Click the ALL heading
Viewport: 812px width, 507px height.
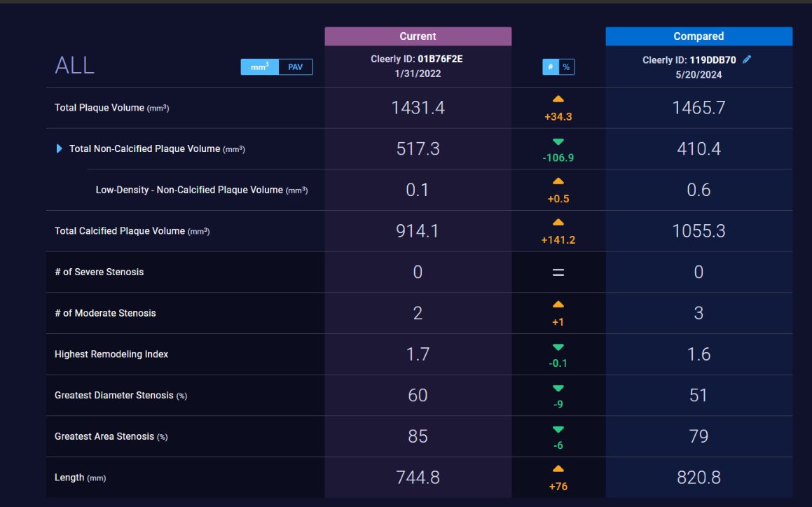coord(74,66)
